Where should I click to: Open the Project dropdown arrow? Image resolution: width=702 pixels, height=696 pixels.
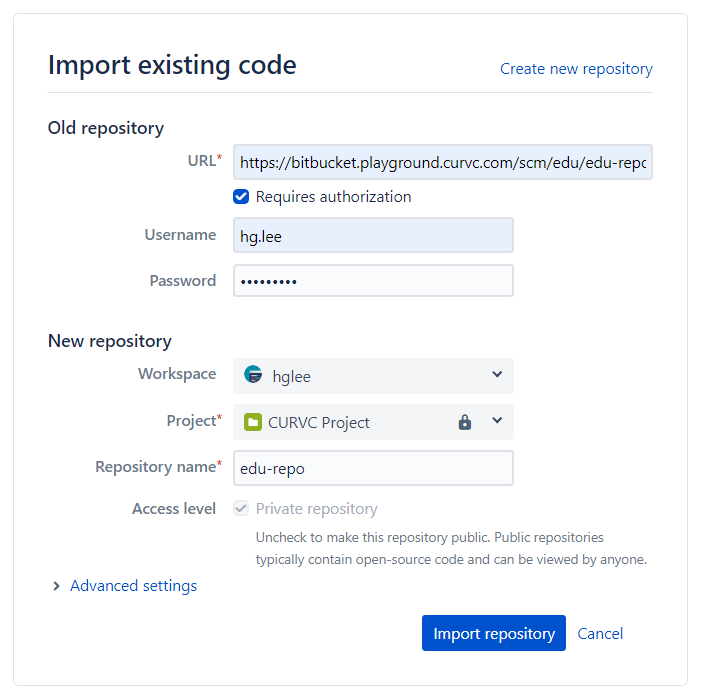[497, 420]
